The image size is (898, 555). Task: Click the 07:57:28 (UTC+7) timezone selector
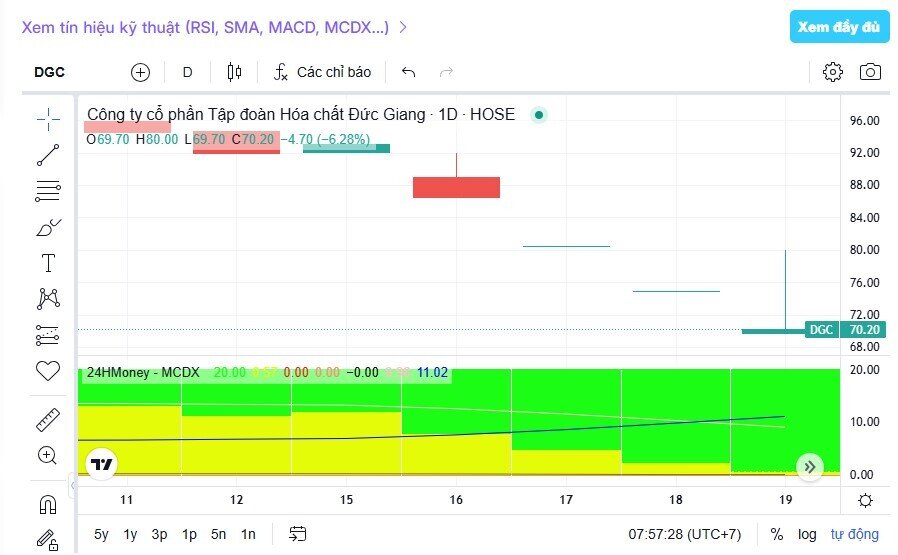click(x=684, y=534)
